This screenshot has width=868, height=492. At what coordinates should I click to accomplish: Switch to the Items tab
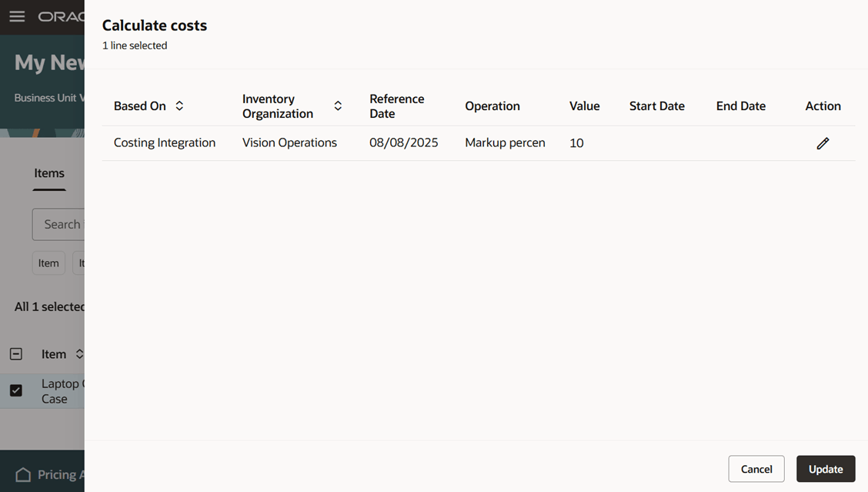point(48,172)
